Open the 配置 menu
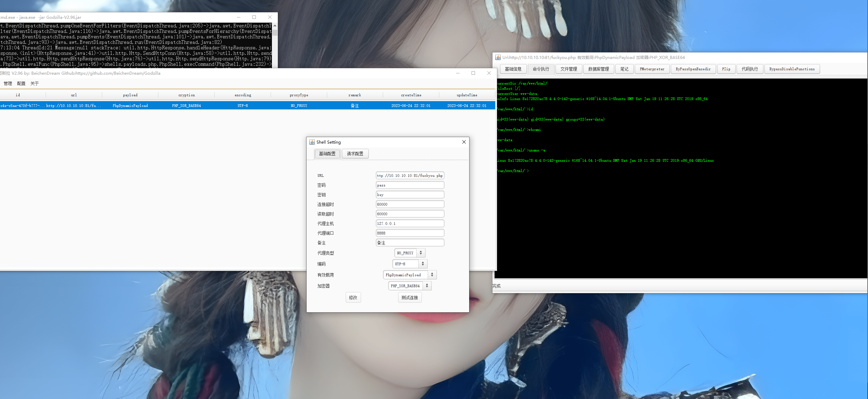 (21, 84)
